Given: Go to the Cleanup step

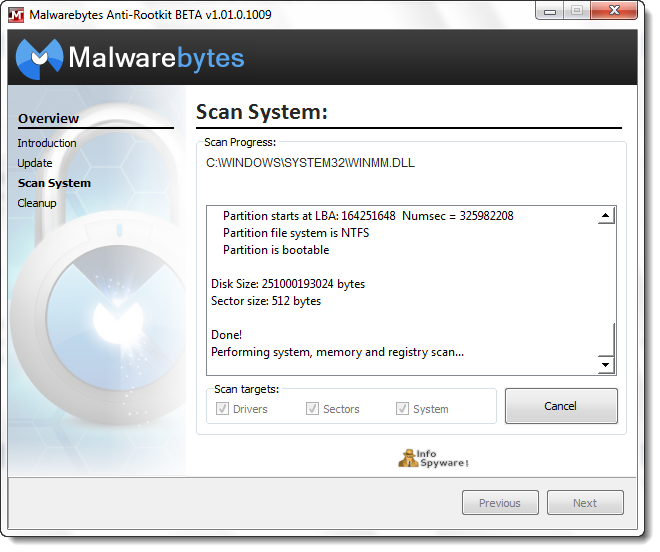Looking at the screenshot, I should (x=37, y=205).
